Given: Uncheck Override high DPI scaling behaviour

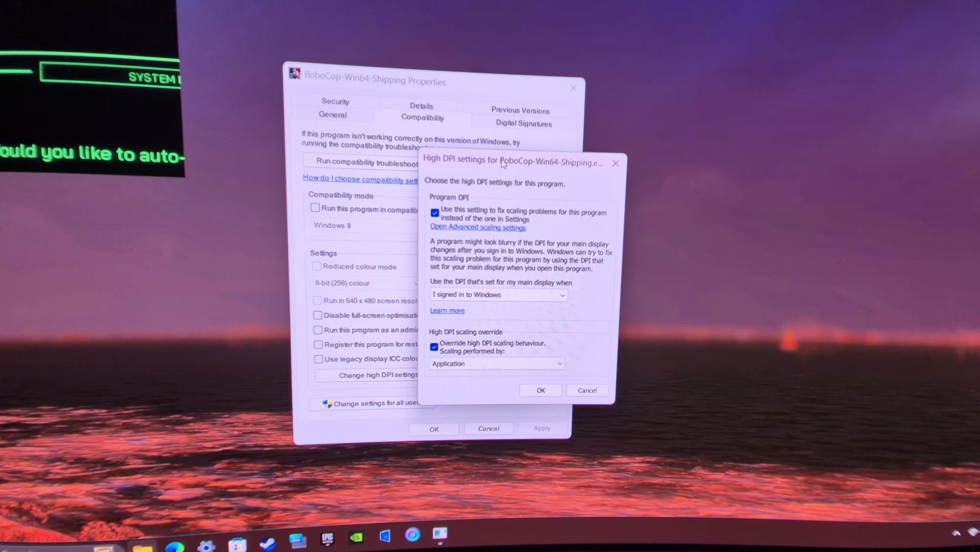Looking at the screenshot, I should [x=434, y=347].
